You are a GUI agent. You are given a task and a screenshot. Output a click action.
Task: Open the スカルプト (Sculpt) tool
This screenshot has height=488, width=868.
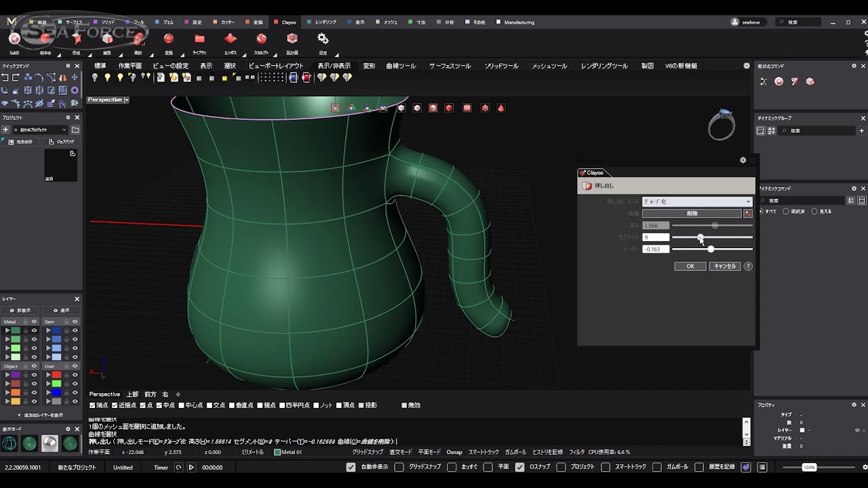(261, 39)
